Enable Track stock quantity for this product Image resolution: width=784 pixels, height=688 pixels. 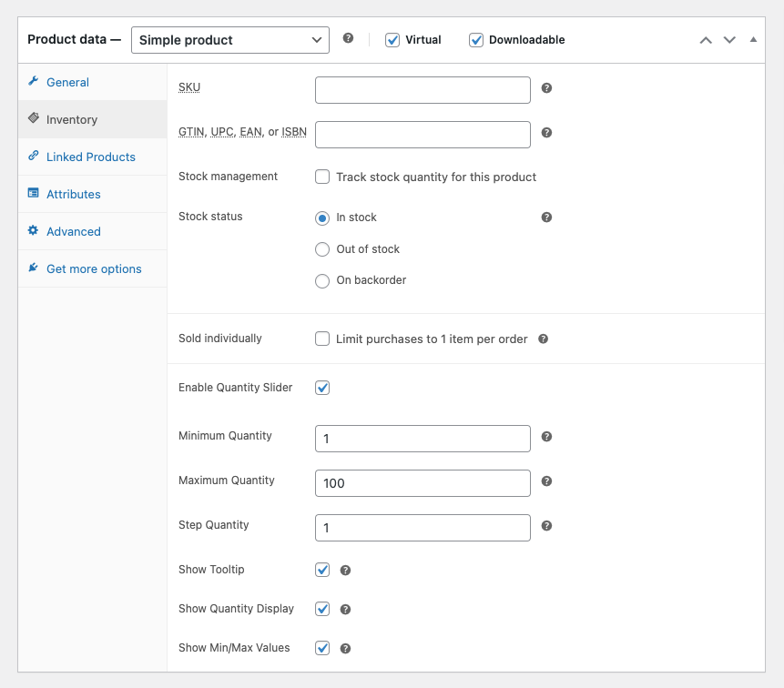click(x=322, y=177)
